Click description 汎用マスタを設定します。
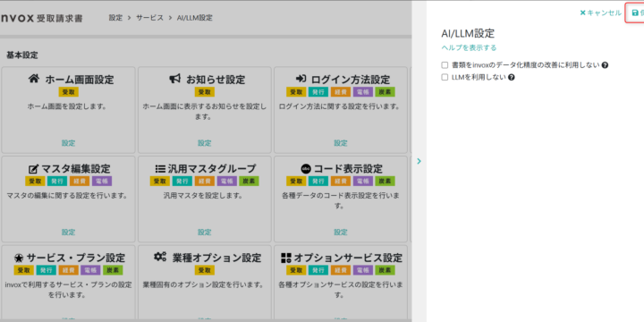Viewport: 644px width, 322px height. click(204, 196)
